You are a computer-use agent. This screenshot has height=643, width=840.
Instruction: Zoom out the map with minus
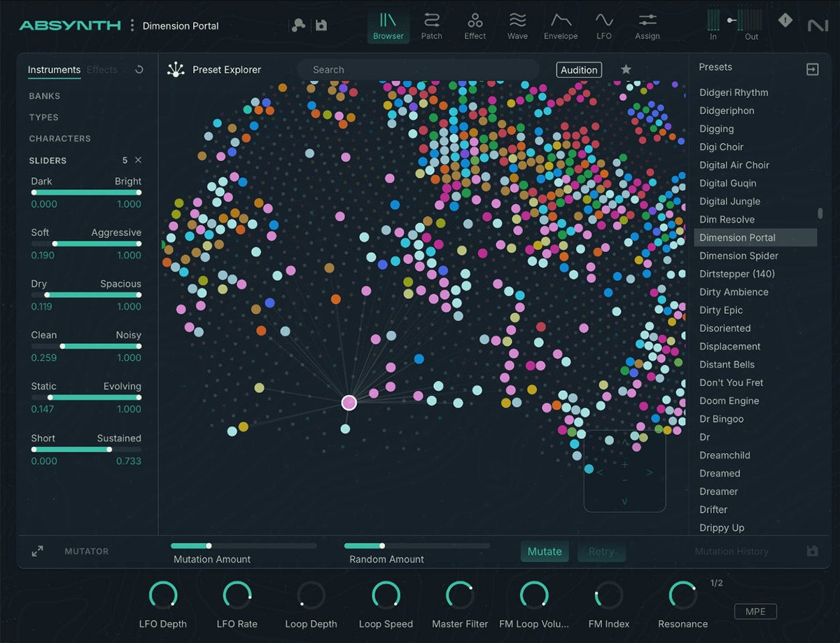(x=625, y=480)
